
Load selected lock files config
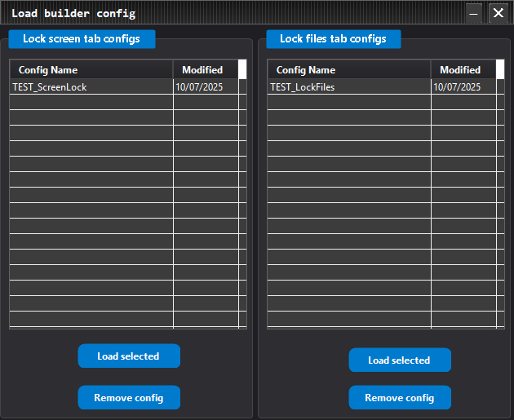[x=400, y=360]
